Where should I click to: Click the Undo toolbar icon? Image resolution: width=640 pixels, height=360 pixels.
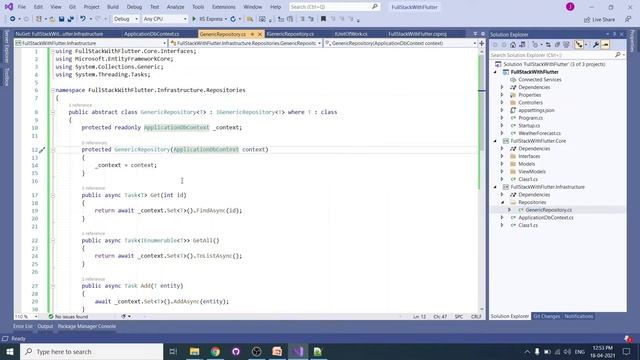[83, 19]
